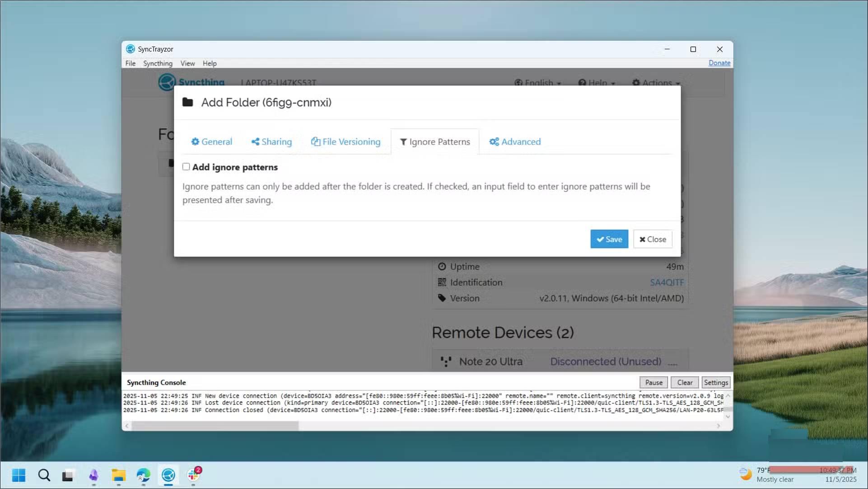Screen dimensions: 868x489
Task: Open File Explorer from the taskbar
Action: click(118, 475)
